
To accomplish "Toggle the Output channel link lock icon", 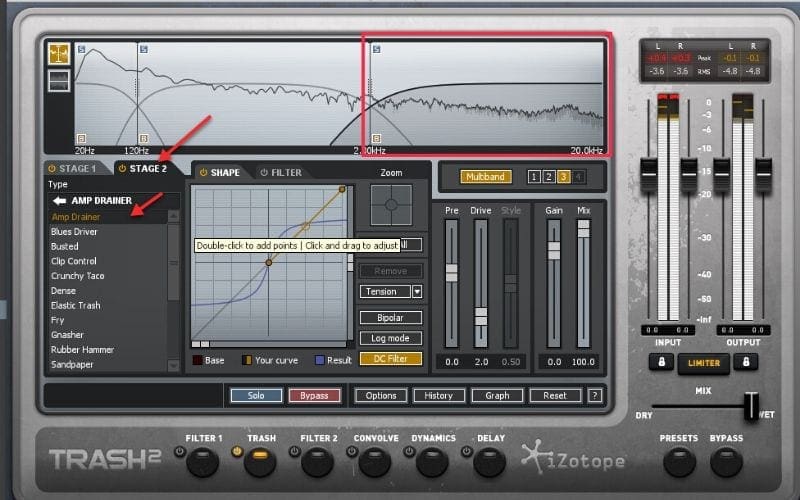I will (745, 362).
